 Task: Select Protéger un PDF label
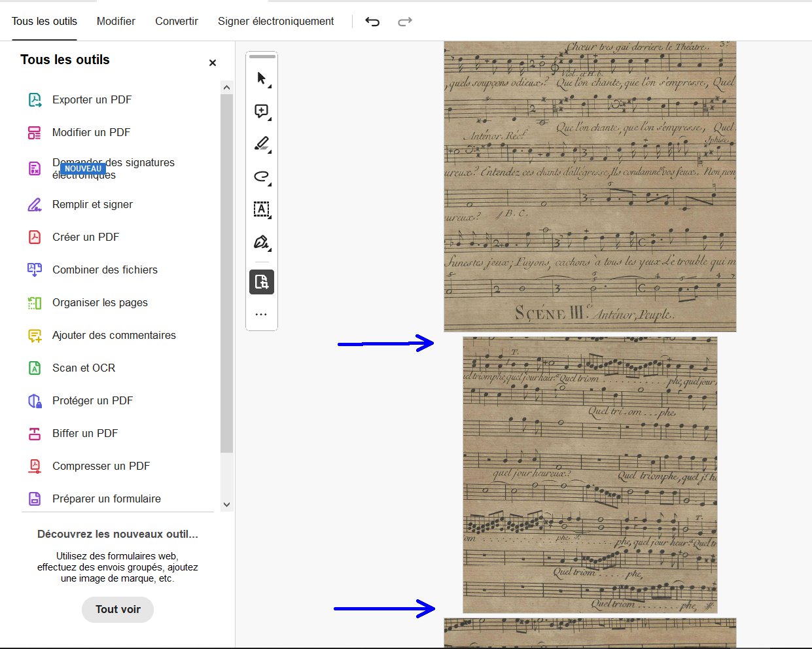click(x=92, y=400)
